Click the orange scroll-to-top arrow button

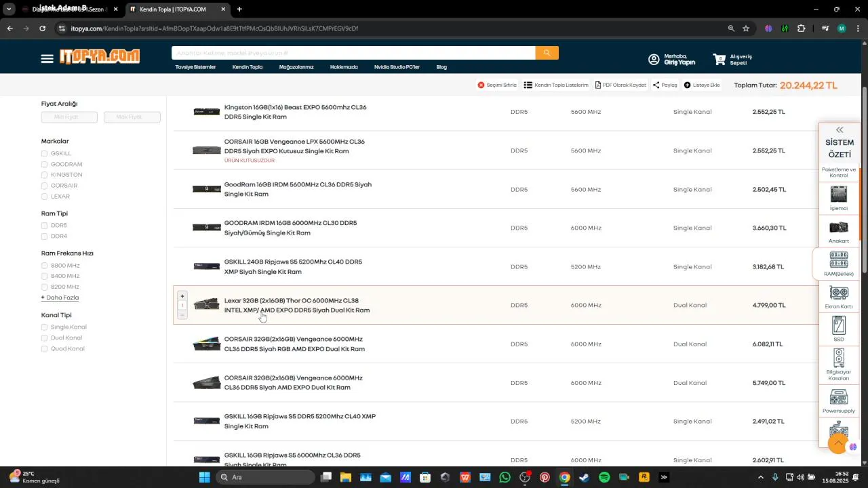pos(838,443)
